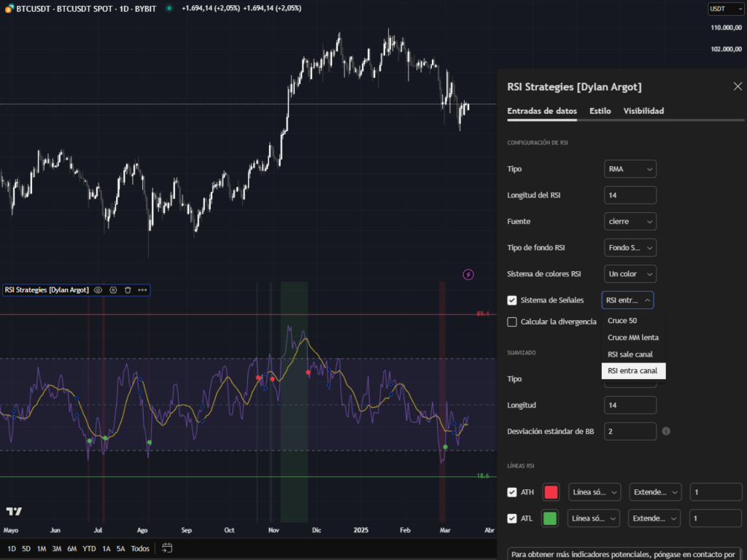This screenshot has width=747, height=560.
Task: Switch to the Estilo tab
Action: pyautogui.click(x=600, y=111)
